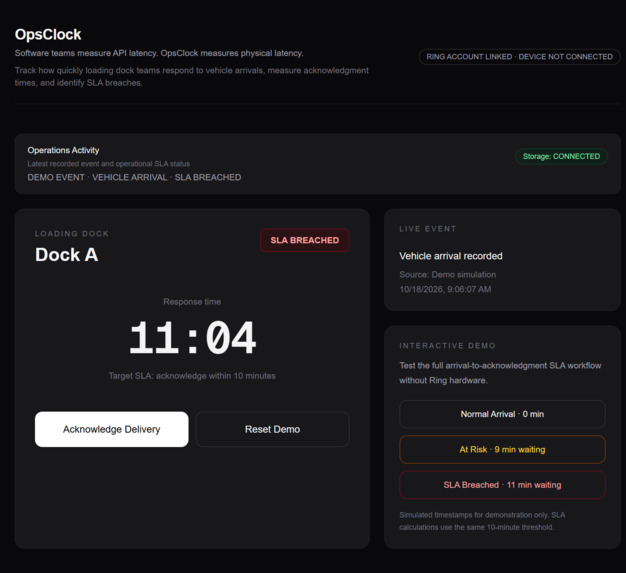Click the LIVE EVENT label

point(428,229)
